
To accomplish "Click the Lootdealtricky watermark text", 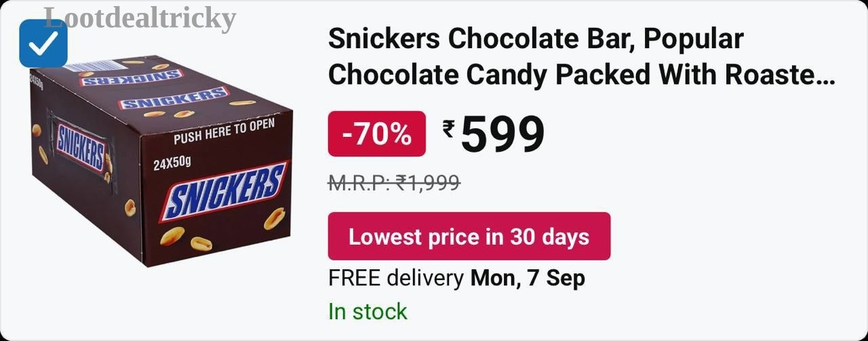I will [140, 18].
